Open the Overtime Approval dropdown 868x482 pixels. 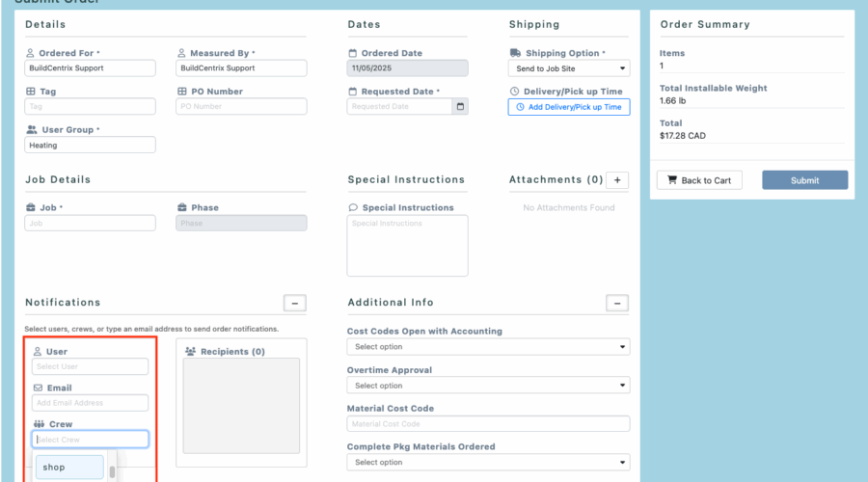tap(488, 386)
